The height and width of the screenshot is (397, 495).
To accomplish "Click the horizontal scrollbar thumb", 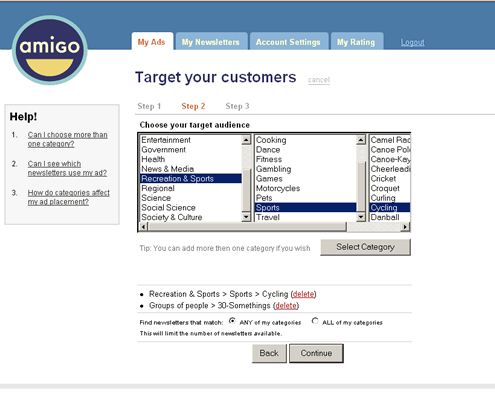I will point(247,227).
